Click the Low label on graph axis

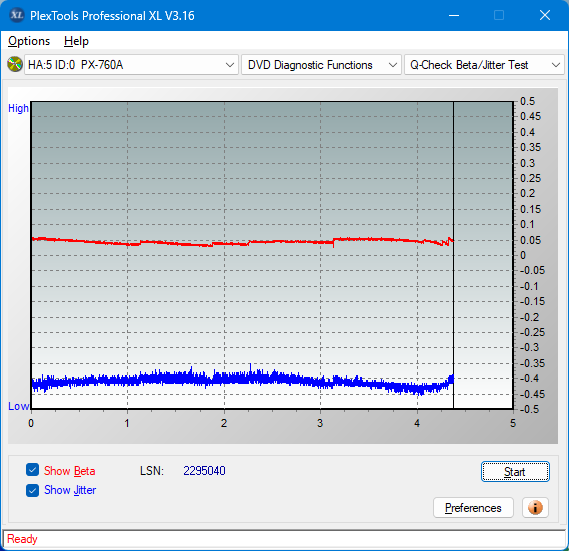[18, 406]
